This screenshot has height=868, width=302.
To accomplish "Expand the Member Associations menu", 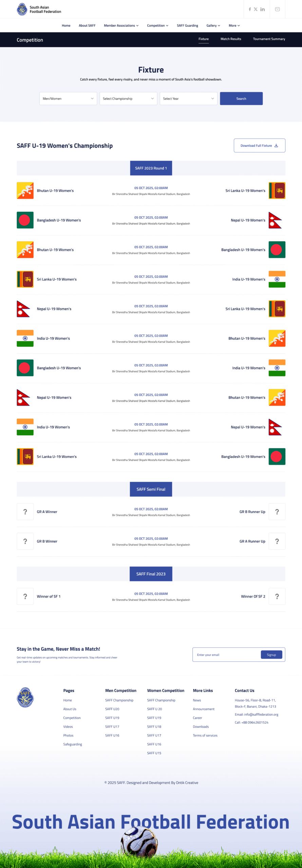I will (121, 25).
